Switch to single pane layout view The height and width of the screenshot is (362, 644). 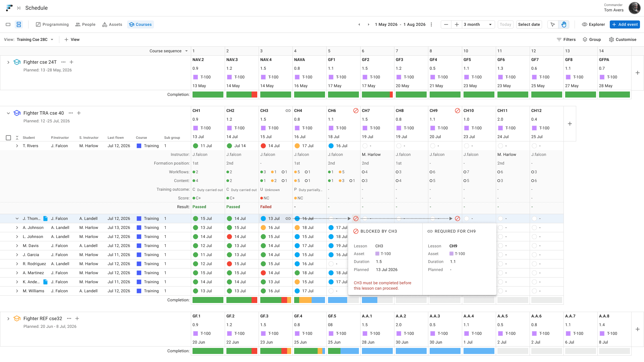[x=8, y=24]
